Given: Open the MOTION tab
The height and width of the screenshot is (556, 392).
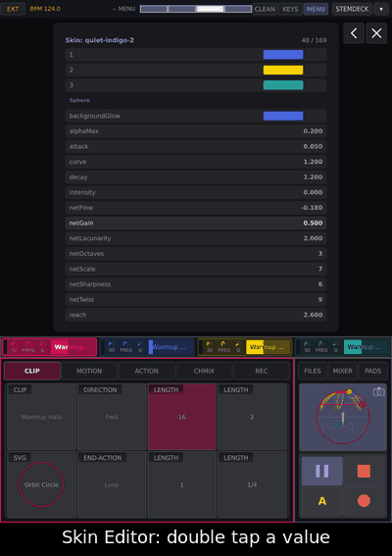Looking at the screenshot, I should point(89,371).
